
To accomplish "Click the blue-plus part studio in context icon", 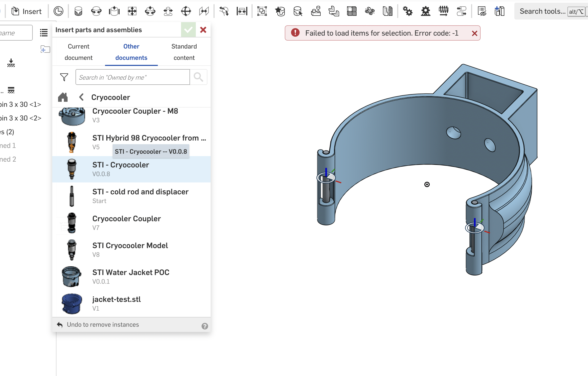I will pos(500,11).
